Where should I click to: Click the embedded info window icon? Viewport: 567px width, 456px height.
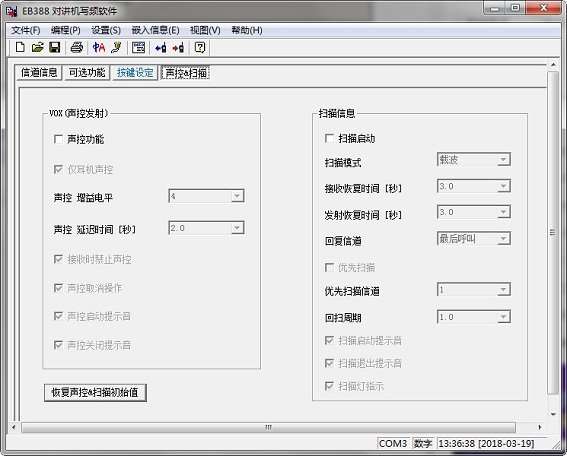point(138,47)
